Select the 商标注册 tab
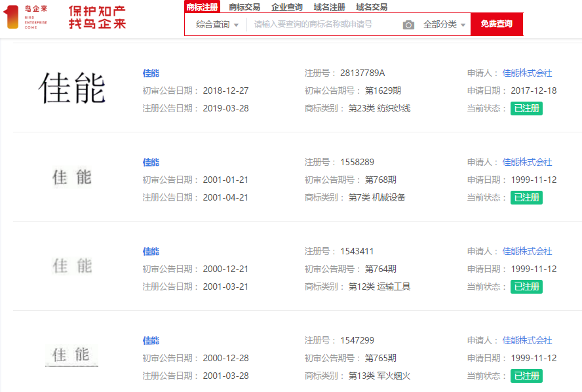Image resolution: width=582 pixels, height=392 pixels. (203, 7)
